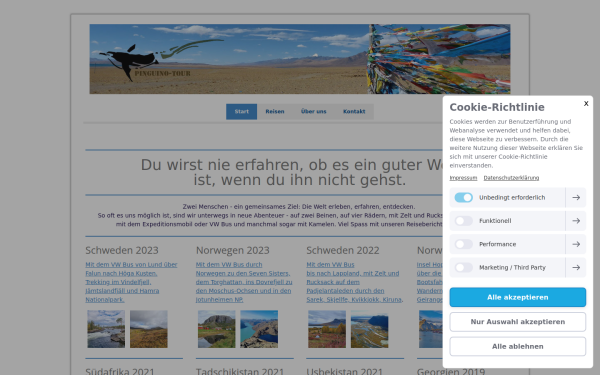Toggle the Unbedingt erforderlich switch
Viewport: 600px width, 375px height.
click(463, 197)
